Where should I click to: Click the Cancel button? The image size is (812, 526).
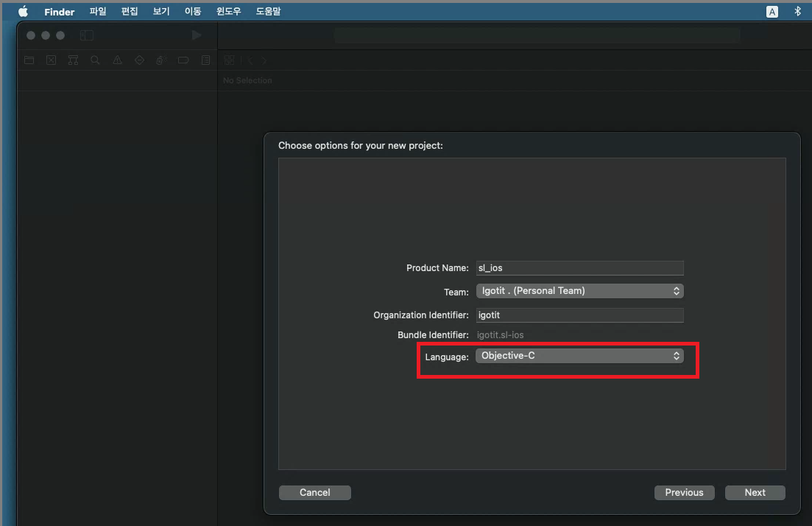[315, 492]
